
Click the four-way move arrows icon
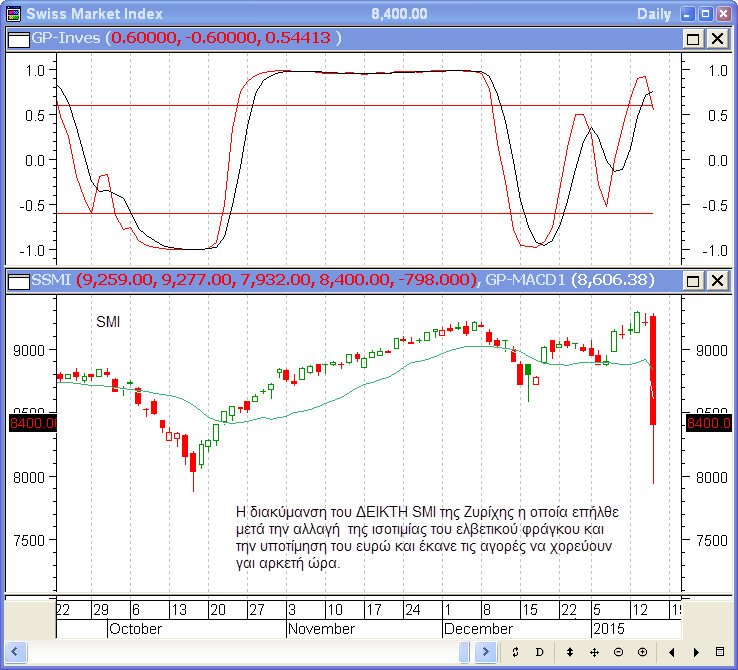[594, 652]
